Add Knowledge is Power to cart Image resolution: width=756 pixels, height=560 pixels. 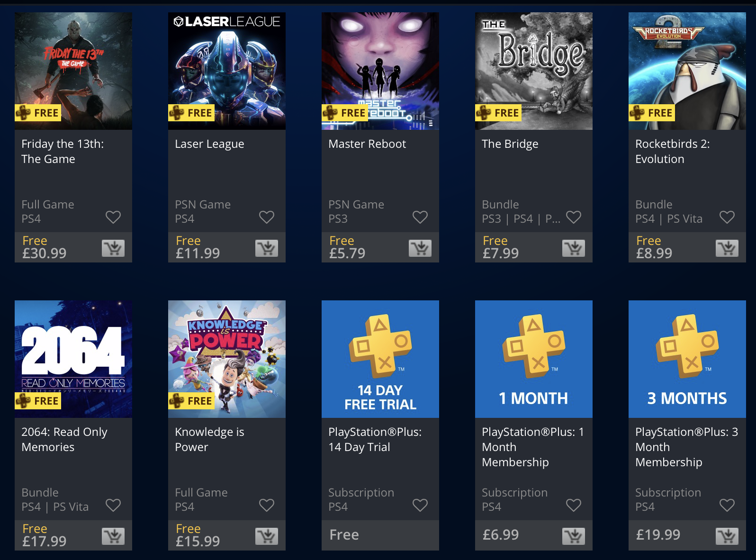coord(267,536)
